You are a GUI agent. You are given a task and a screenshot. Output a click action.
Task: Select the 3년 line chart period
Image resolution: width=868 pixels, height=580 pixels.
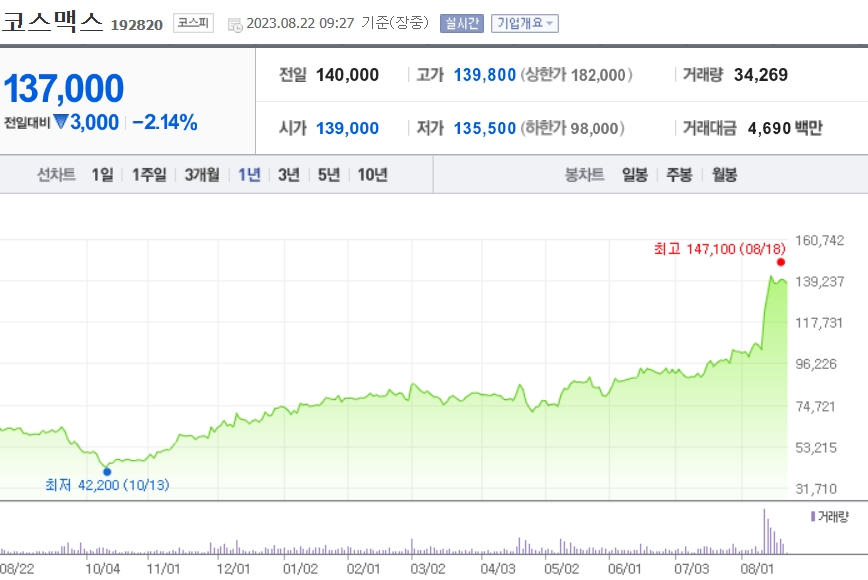288,175
